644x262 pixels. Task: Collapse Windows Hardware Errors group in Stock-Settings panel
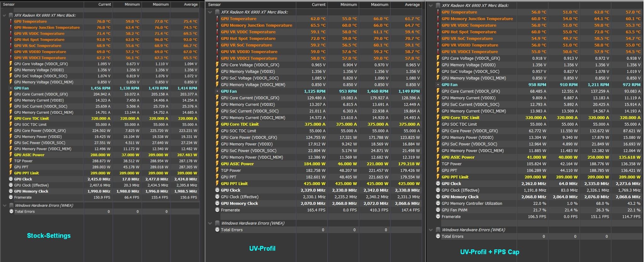pos(4,205)
